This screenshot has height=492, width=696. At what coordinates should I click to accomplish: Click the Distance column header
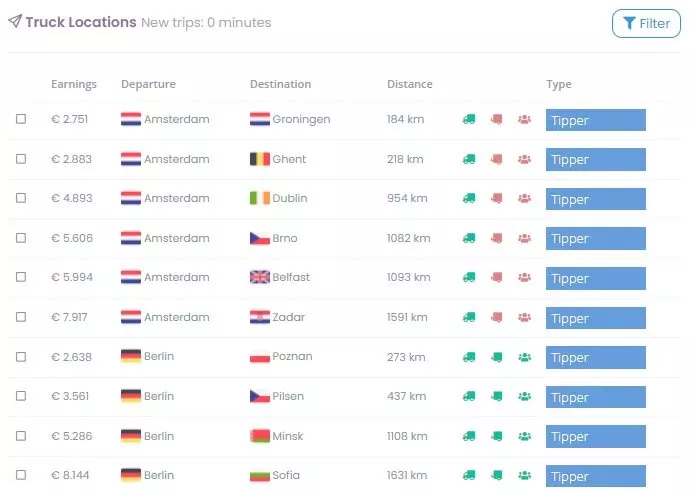[410, 85]
